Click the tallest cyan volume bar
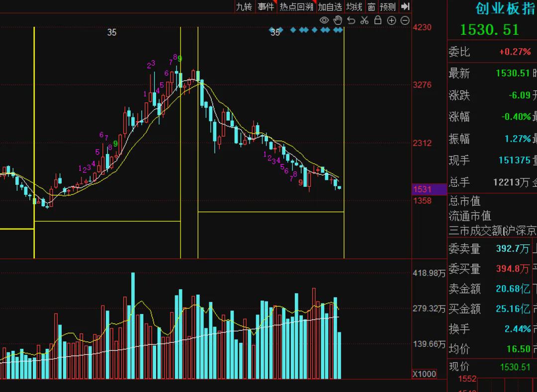The image size is (537, 392). (133, 325)
